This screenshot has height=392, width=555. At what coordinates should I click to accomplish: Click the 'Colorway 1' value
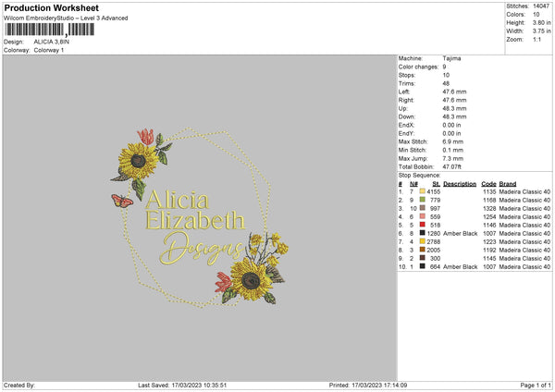(x=49, y=50)
